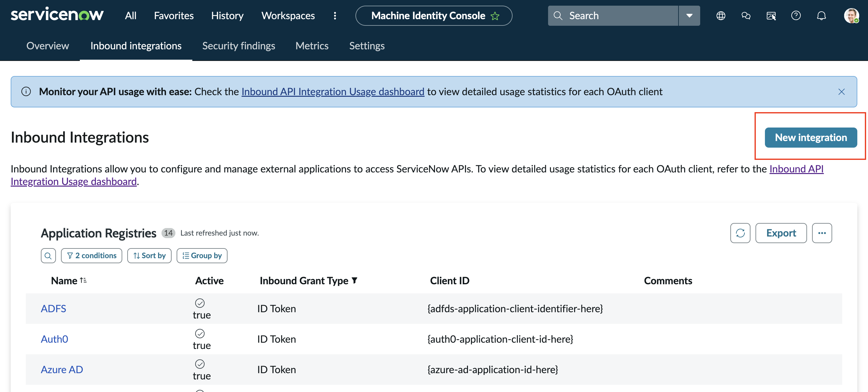The height and width of the screenshot is (392, 868).
Task: Open the help question mark icon
Action: click(796, 15)
